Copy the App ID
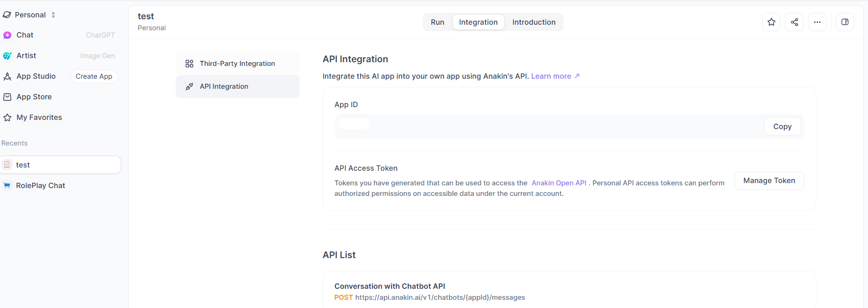The height and width of the screenshot is (308, 868). coord(782,127)
